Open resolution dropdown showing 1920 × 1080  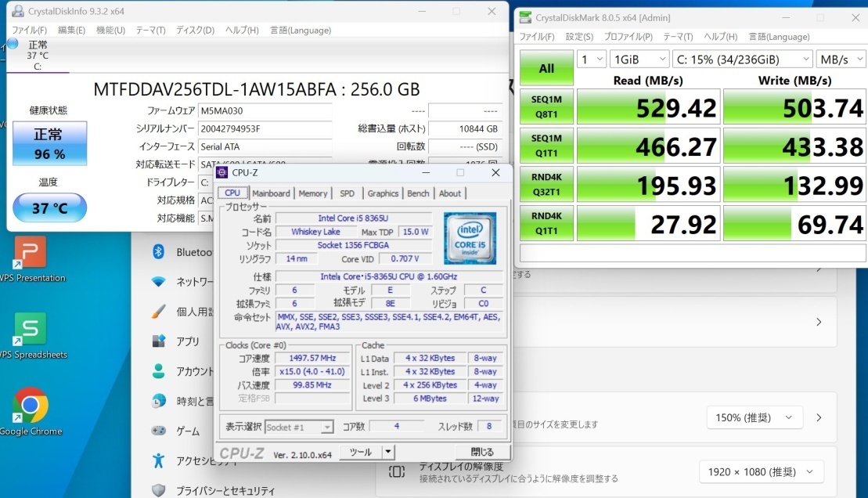tap(761, 472)
